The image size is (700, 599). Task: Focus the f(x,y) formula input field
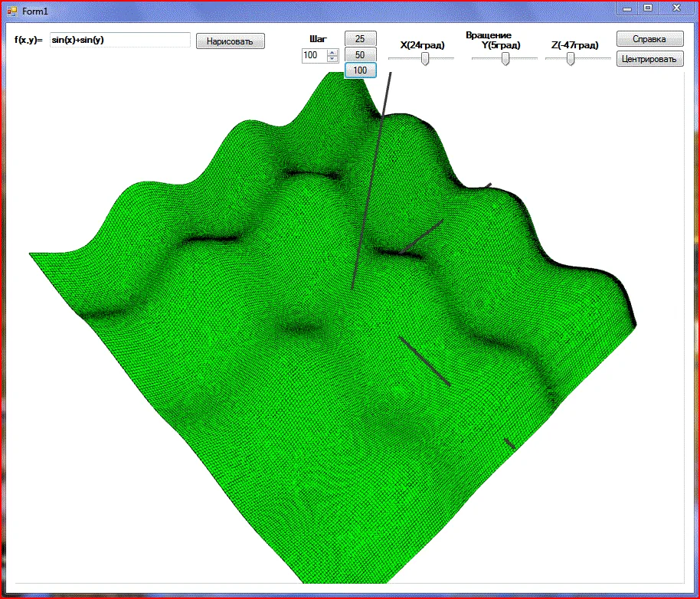[119, 40]
